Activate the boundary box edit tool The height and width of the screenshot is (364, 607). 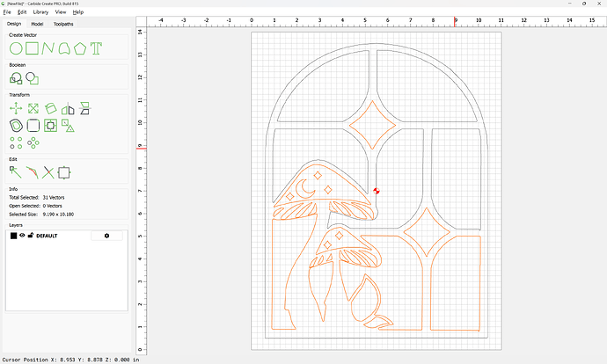pos(64,172)
